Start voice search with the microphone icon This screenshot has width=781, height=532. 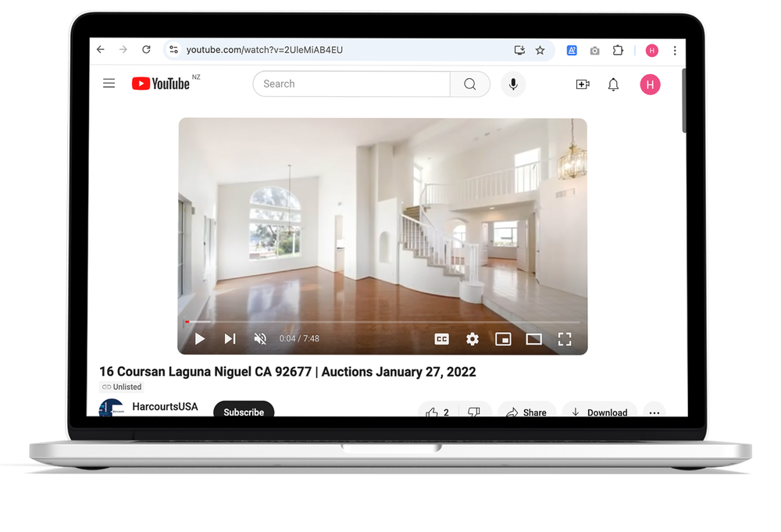(x=513, y=84)
